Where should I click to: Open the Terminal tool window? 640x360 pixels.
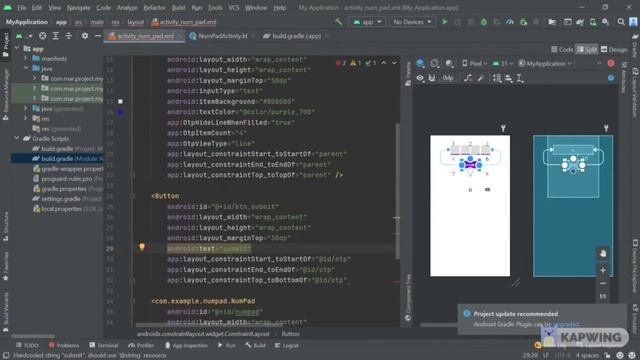(104, 345)
